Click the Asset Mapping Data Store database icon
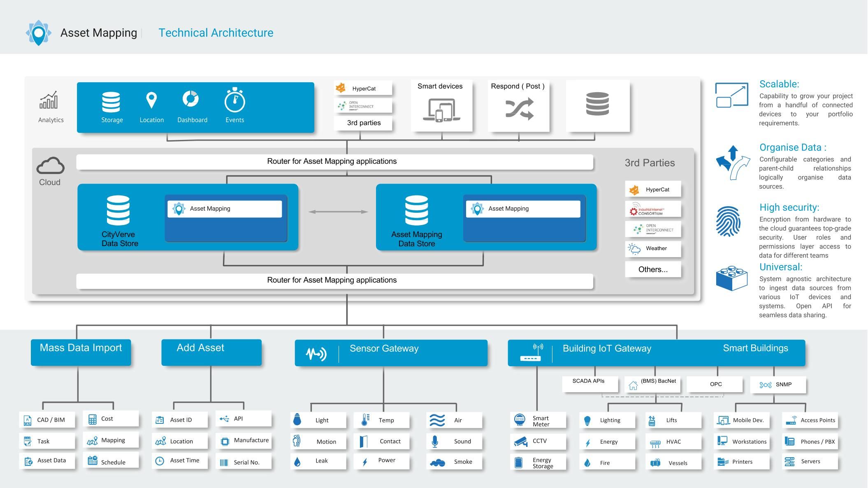This screenshot has width=868, height=488. pyautogui.click(x=416, y=210)
